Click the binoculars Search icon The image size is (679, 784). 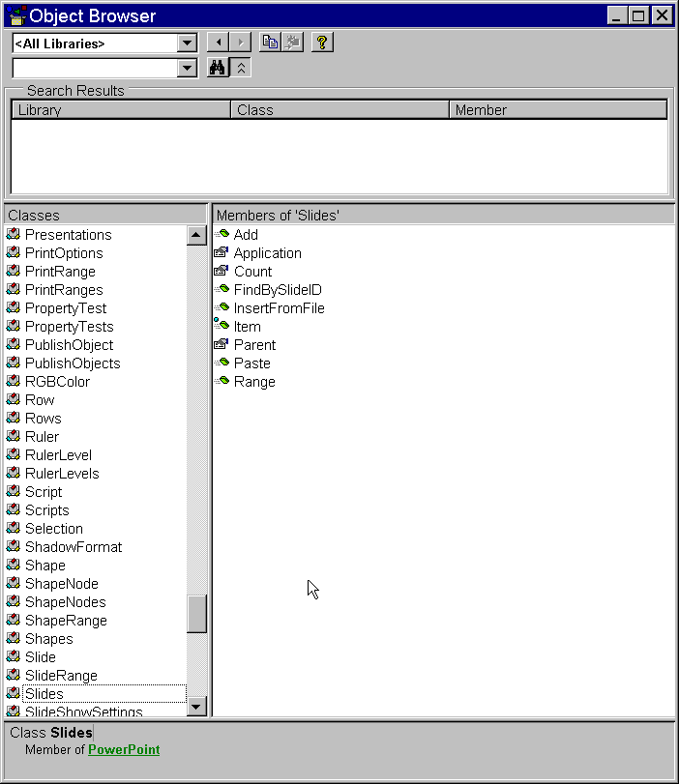pos(218,68)
